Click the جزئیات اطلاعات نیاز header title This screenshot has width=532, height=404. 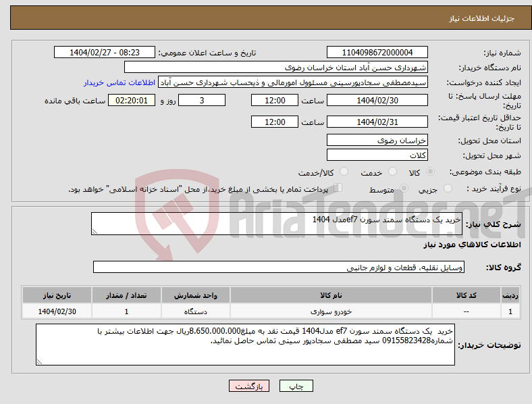(x=481, y=18)
